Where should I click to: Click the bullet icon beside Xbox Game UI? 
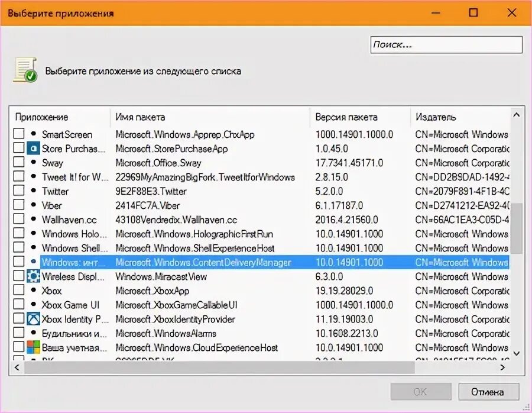pyautogui.click(x=33, y=304)
